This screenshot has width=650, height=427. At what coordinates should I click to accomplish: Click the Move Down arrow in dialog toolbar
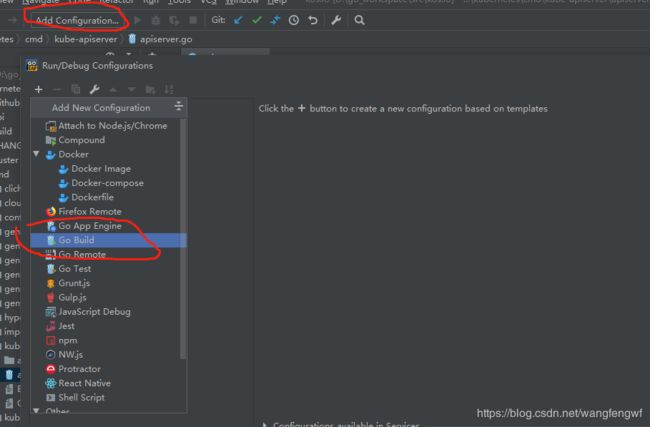point(132,90)
